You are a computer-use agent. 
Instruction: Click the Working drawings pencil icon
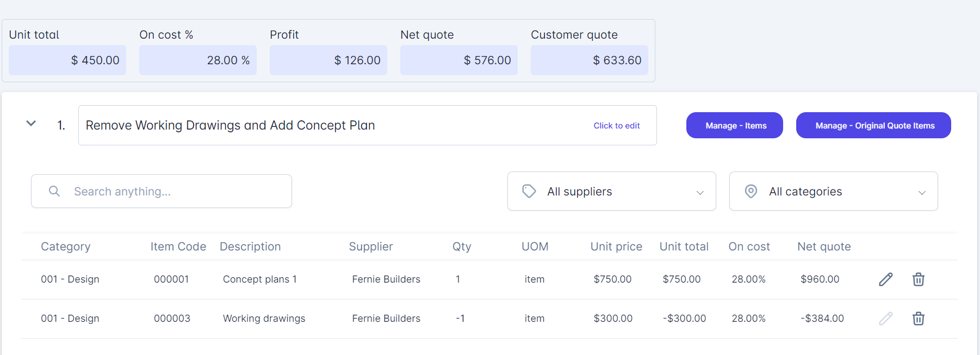pos(885,319)
